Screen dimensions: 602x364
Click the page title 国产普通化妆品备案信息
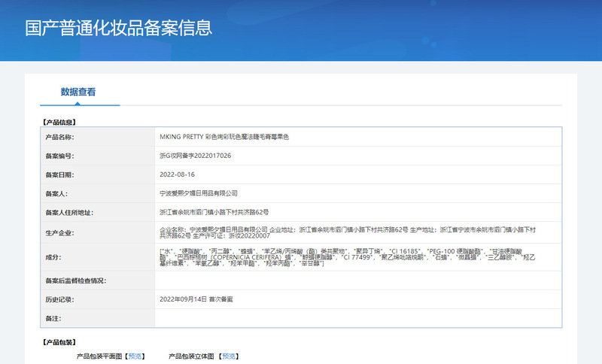119,28
